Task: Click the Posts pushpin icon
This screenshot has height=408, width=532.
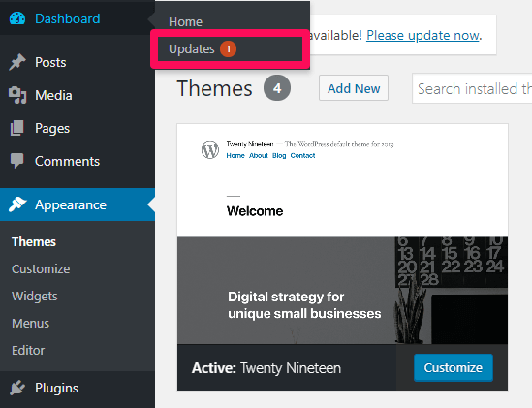Action: (17, 62)
